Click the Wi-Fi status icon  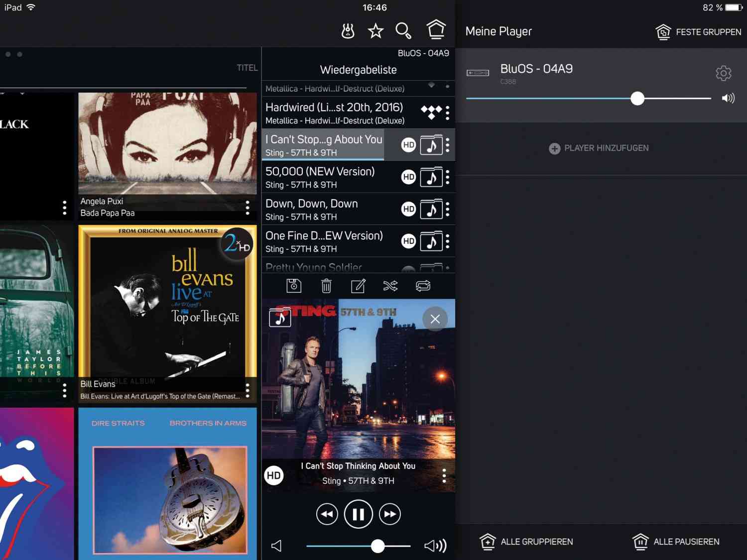point(31,7)
